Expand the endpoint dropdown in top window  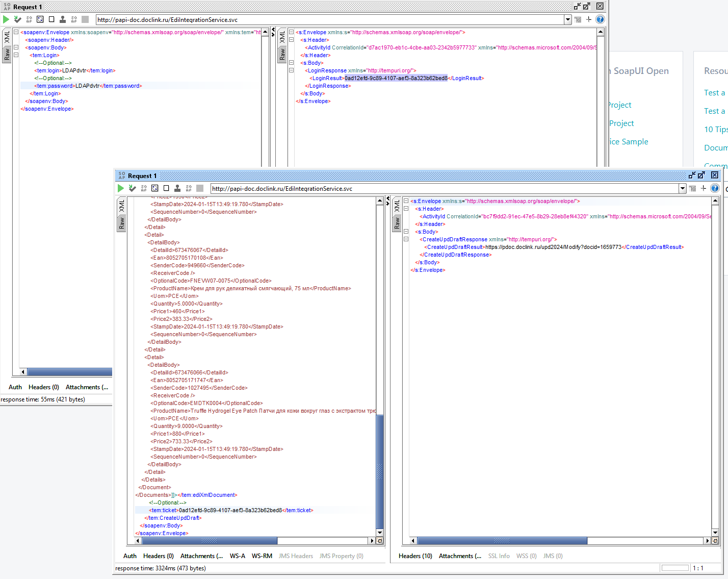[x=567, y=19]
